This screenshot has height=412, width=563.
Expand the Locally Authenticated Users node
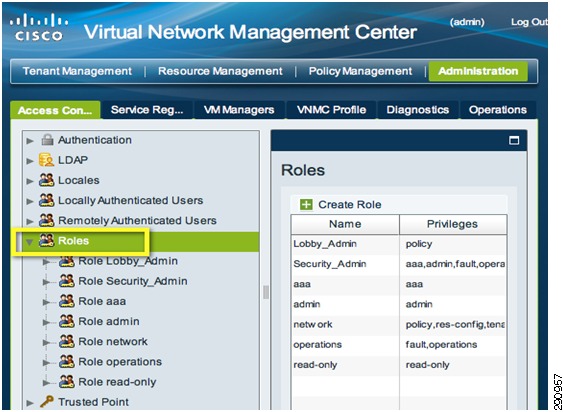pos(30,201)
